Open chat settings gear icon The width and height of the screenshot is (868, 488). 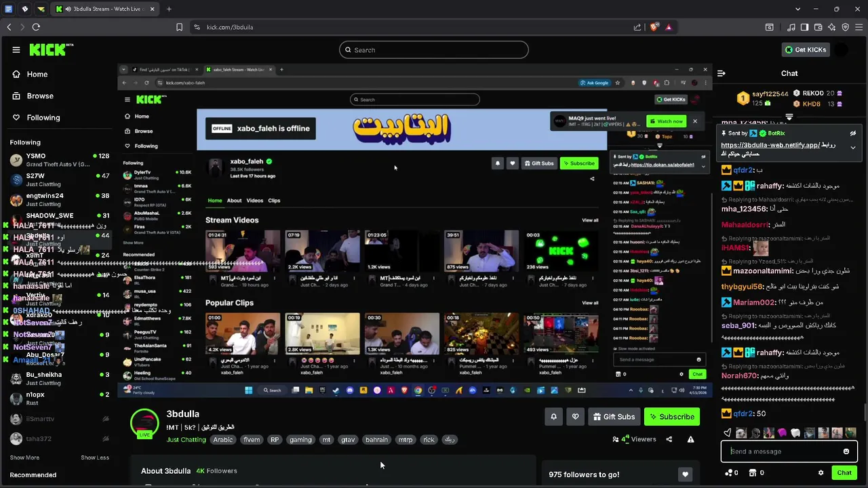[x=821, y=473]
